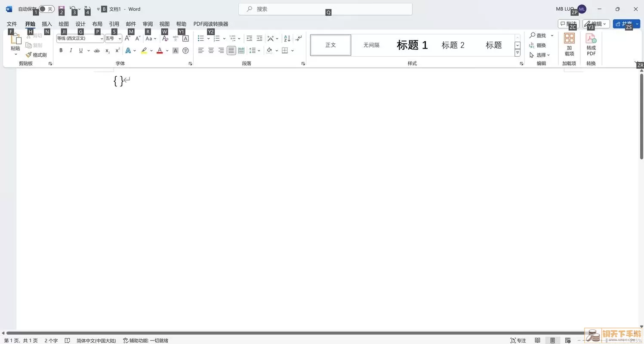Open read mode view in the status bar
644x344 pixels.
coord(537,341)
